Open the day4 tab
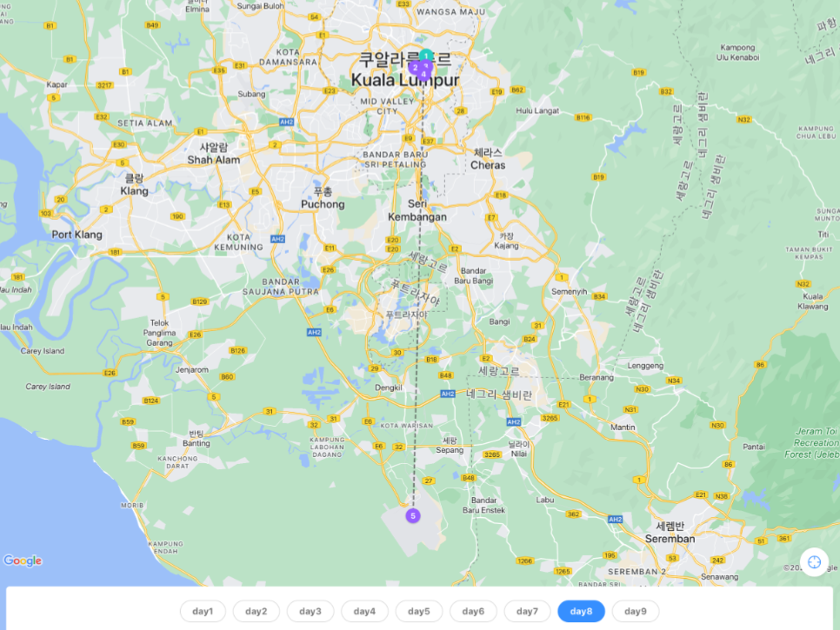The width and height of the screenshot is (840, 630). [x=364, y=611]
